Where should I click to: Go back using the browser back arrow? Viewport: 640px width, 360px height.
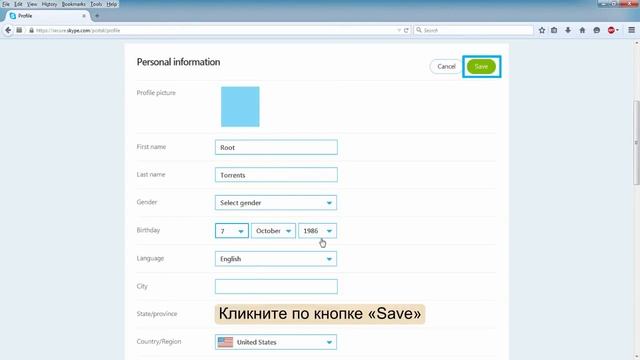(x=8, y=30)
